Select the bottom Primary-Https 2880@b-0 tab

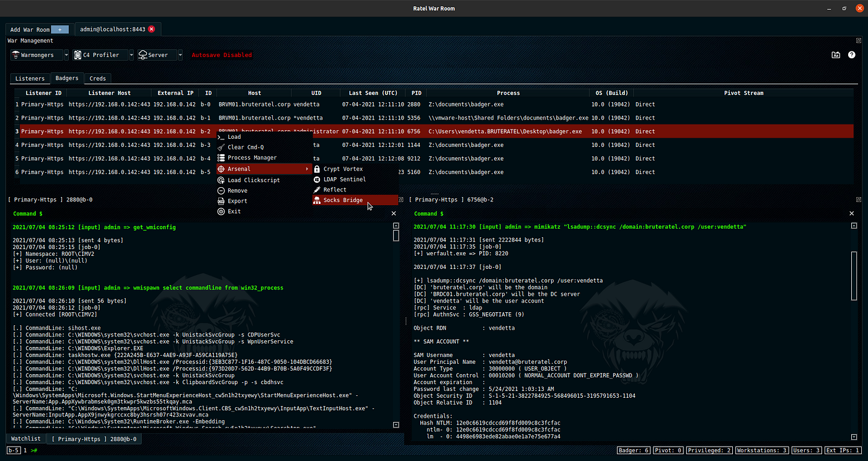pyautogui.click(x=94, y=439)
